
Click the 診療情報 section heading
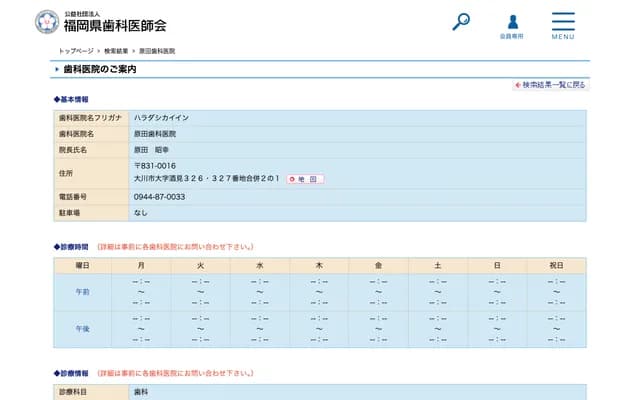pyautogui.click(x=72, y=373)
